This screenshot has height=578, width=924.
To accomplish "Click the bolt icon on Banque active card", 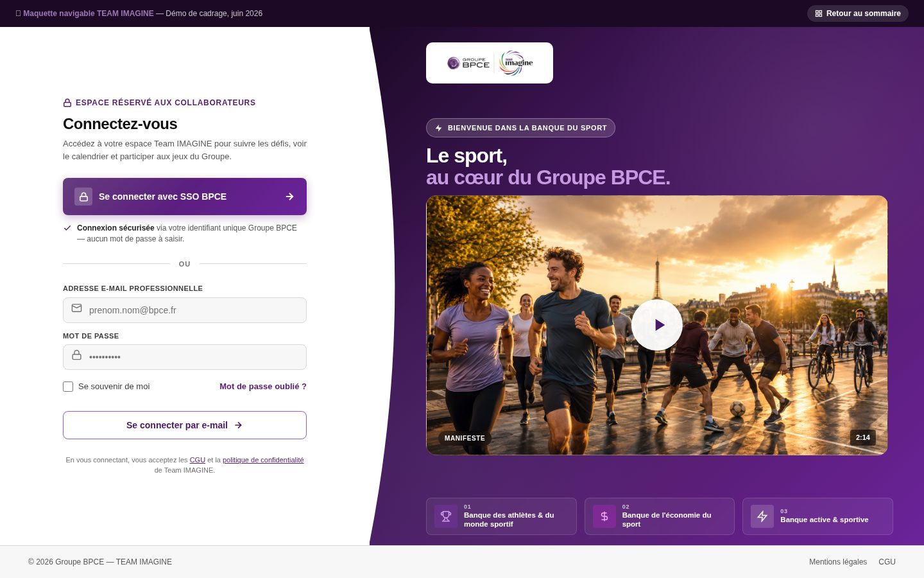I will (x=762, y=516).
